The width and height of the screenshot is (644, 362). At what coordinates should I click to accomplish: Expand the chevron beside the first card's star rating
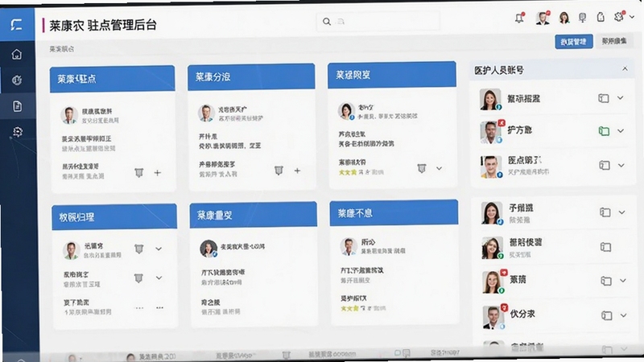pos(439,168)
